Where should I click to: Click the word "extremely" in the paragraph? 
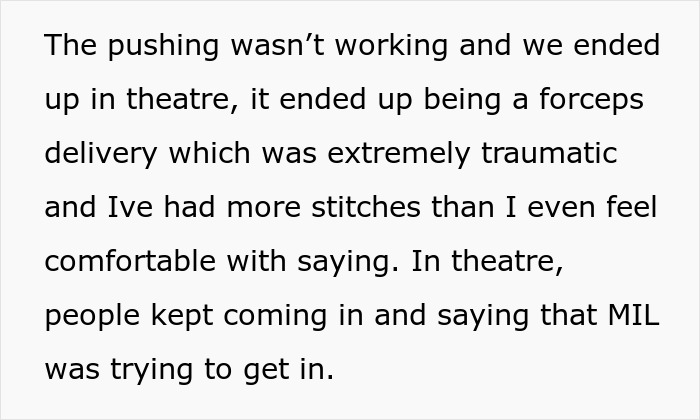click(x=399, y=154)
